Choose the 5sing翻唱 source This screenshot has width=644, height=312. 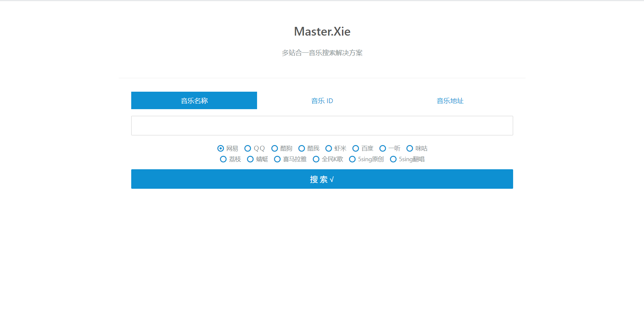[x=393, y=159]
